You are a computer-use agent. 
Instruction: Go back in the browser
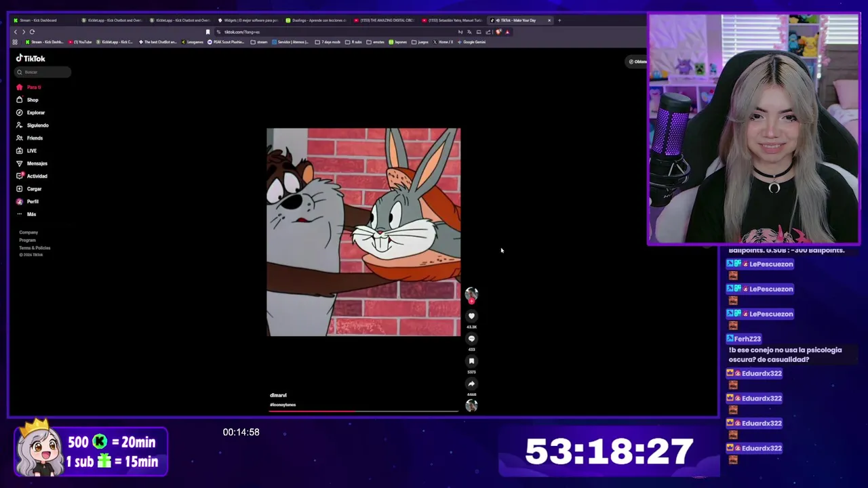point(16,32)
